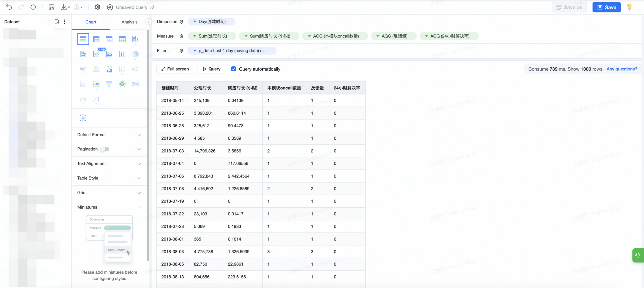Open the SQL preview icon
Screen dimensions: 644x288
[51, 7]
